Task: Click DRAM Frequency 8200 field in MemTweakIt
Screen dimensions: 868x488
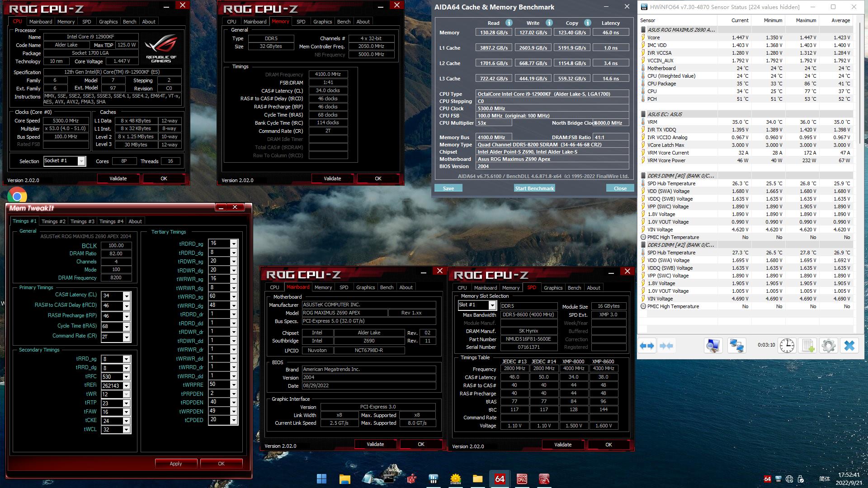Action: 116,278
